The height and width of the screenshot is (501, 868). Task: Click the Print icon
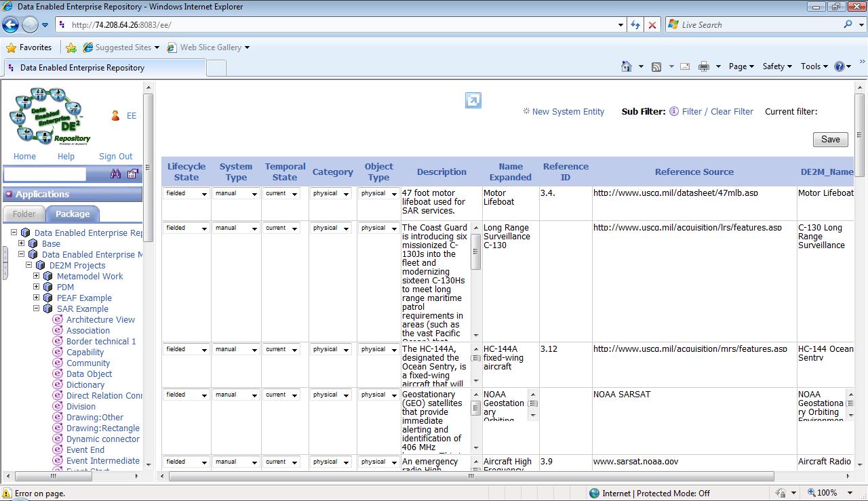(704, 66)
